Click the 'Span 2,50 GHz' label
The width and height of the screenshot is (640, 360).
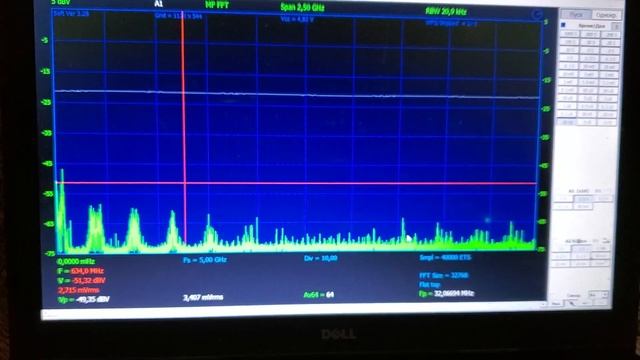pyautogui.click(x=302, y=7)
